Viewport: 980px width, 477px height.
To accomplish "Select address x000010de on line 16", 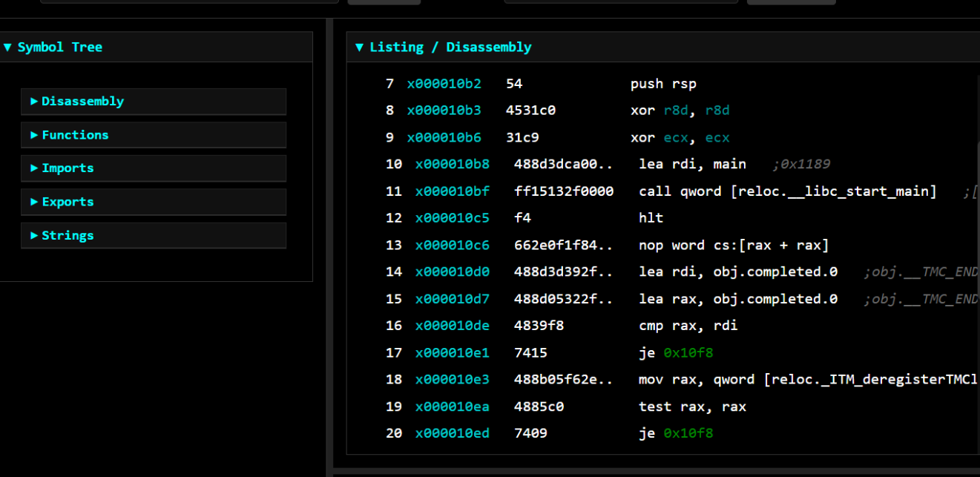I will [453, 326].
